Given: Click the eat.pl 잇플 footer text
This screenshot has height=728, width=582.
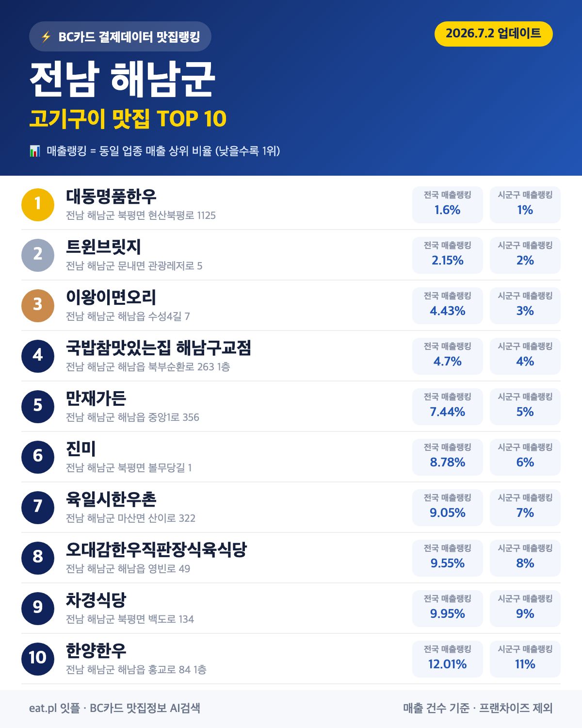Looking at the screenshot, I should pyautogui.click(x=54, y=708).
